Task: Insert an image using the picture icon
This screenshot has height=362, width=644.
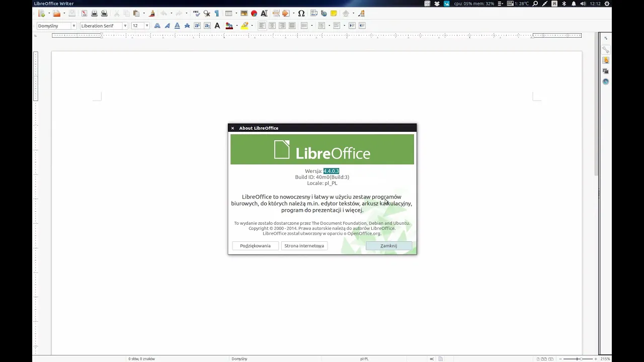Action: (244, 14)
